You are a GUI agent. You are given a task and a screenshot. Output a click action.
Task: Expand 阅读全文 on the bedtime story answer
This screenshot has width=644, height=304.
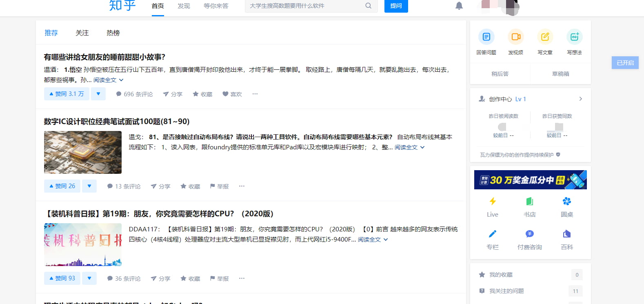[108, 80]
